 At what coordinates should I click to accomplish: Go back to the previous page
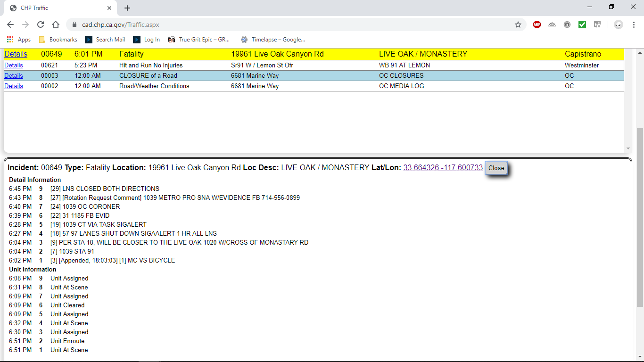(x=10, y=25)
